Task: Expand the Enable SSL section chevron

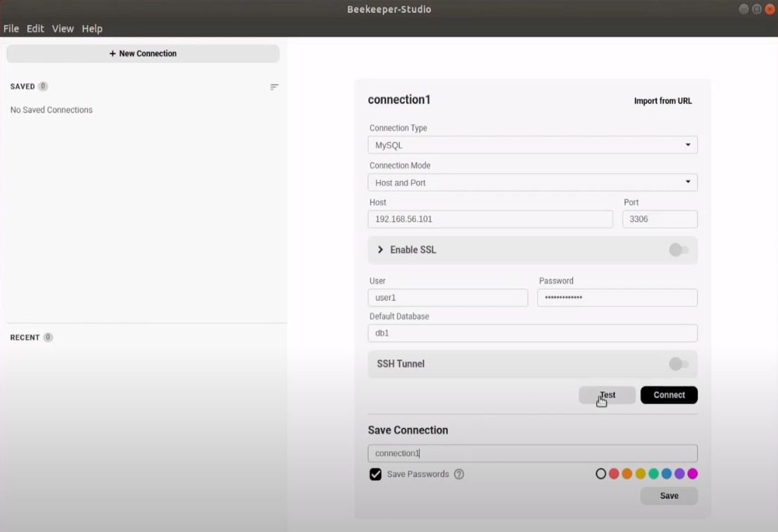Action: pyautogui.click(x=380, y=249)
